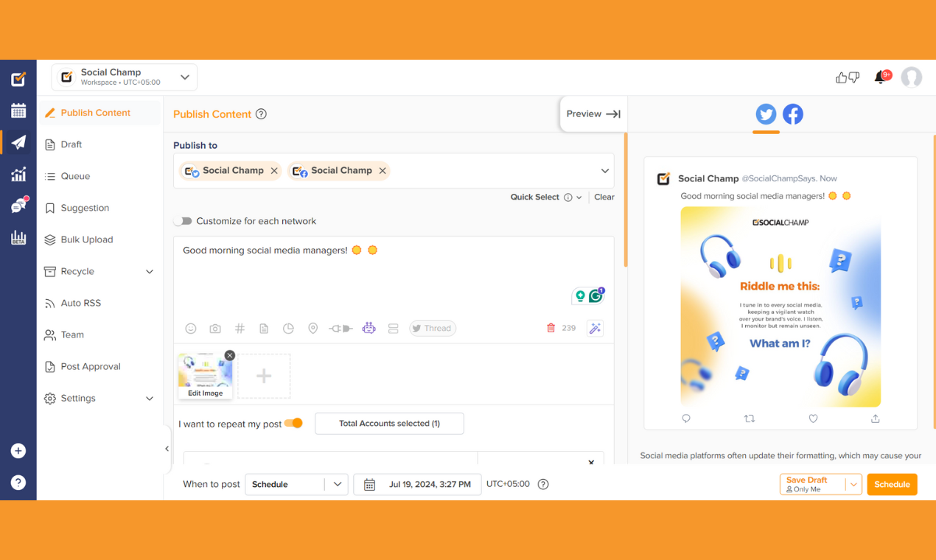The width and height of the screenshot is (936, 560).
Task: Open the Calendar icon in the sidebar
Action: (x=18, y=111)
